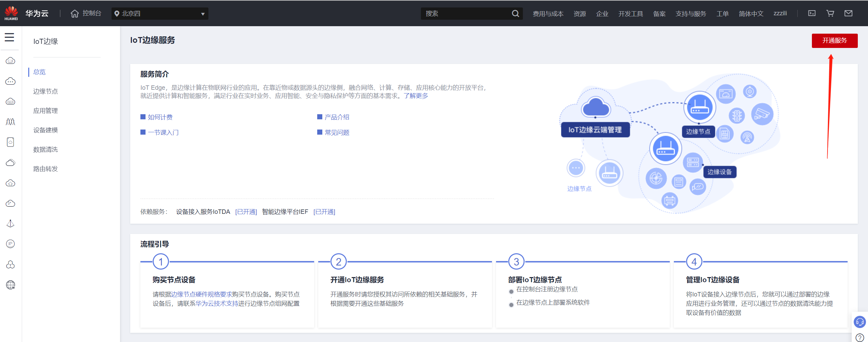Image resolution: width=868 pixels, height=342 pixels.
Task: Open the 常见问题 link
Action: pyautogui.click(x=337, y=133)
